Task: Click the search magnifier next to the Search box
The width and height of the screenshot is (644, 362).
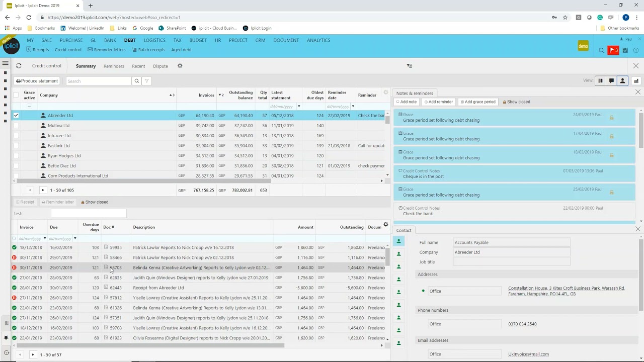Action: [136, 81]
